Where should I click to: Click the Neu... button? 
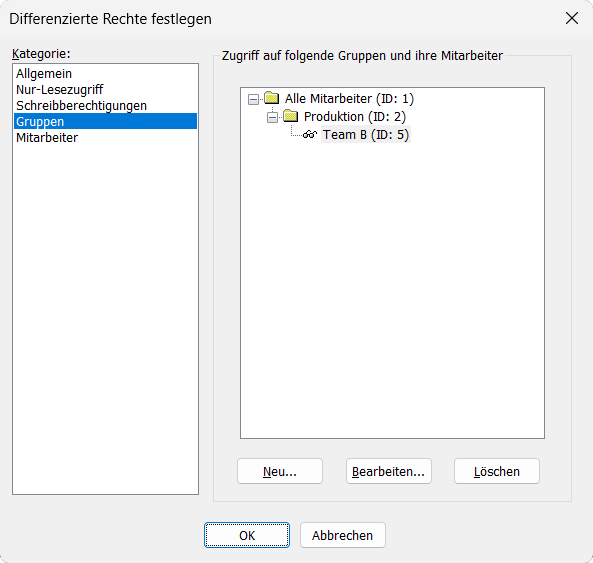280,471
